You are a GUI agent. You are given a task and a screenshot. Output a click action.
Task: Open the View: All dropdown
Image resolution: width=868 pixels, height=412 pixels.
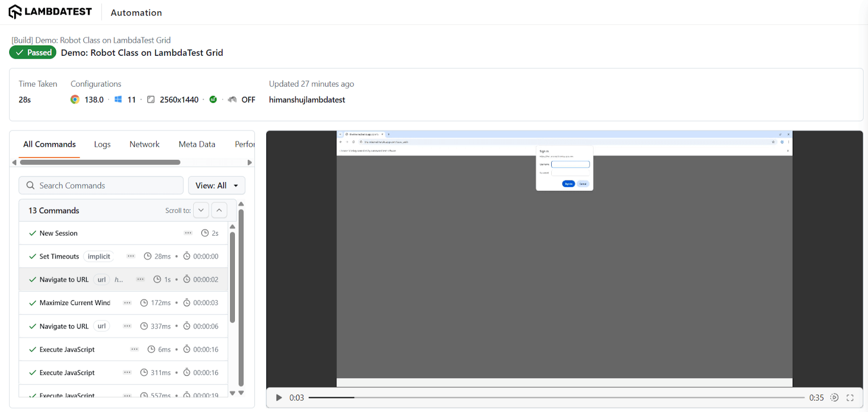(x=216, y=185)
